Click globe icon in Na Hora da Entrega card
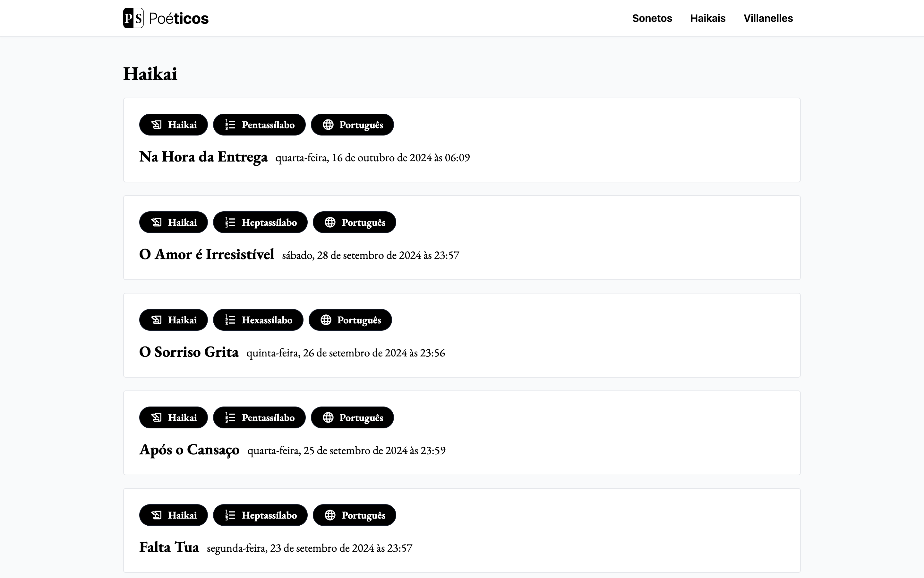The width and height of the screenshot is (924, 578). tap(328, 125)
